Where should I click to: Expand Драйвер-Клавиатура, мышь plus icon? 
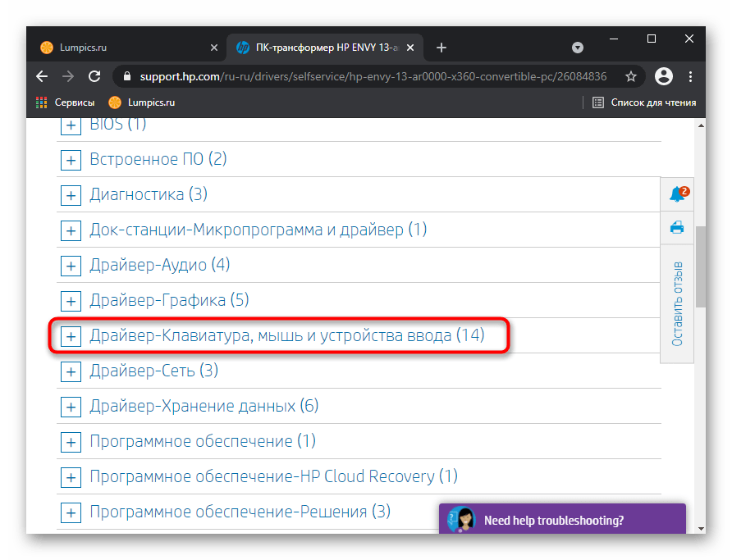[x=71, y=337]
